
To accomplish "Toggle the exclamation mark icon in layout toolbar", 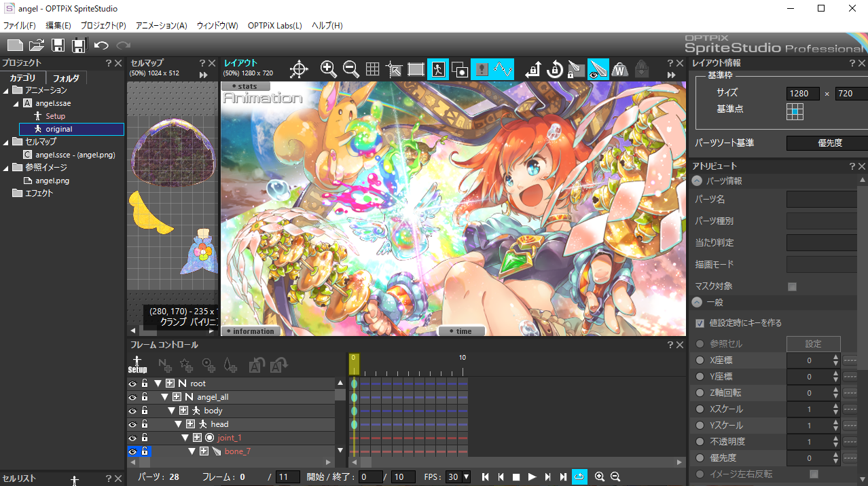I will [x=482, y=69].
